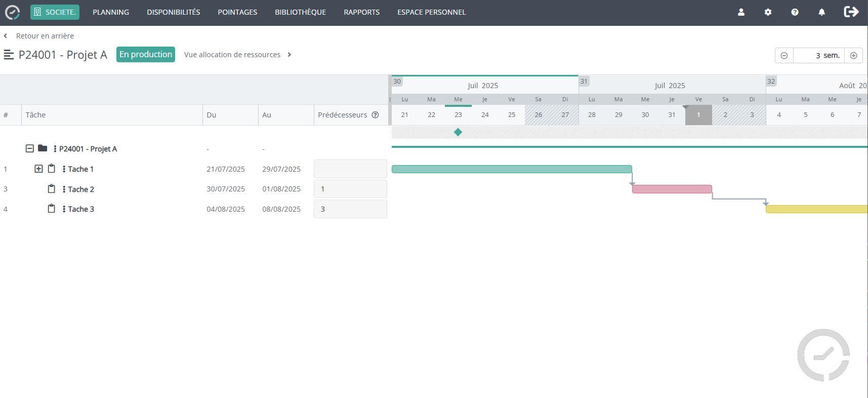Click the pink Tache 2 Gantt bar
The width and height of the screenshot is (868, 398).
672,189
